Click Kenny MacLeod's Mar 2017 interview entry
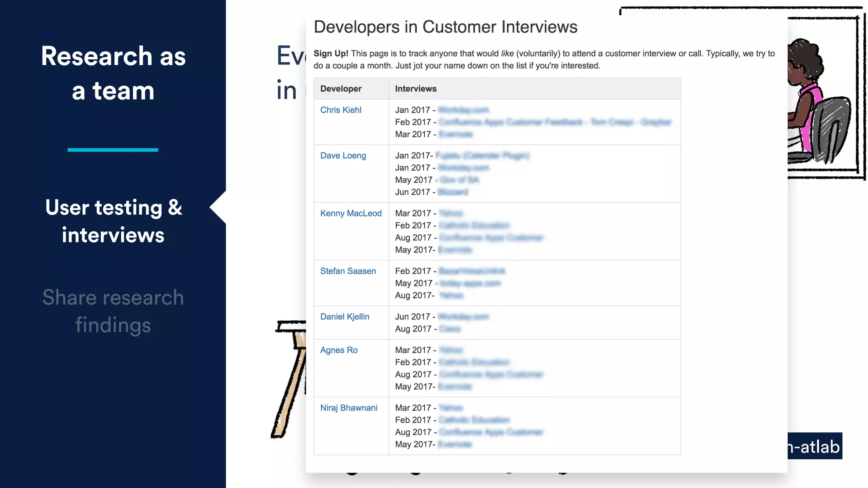The image size is (868, 488). click(429, 213)
